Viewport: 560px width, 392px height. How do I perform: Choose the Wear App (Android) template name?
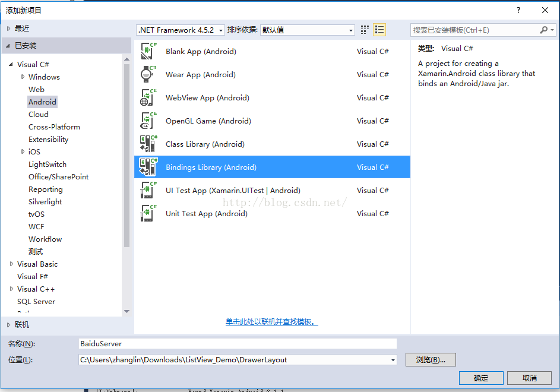click(200, 75)
